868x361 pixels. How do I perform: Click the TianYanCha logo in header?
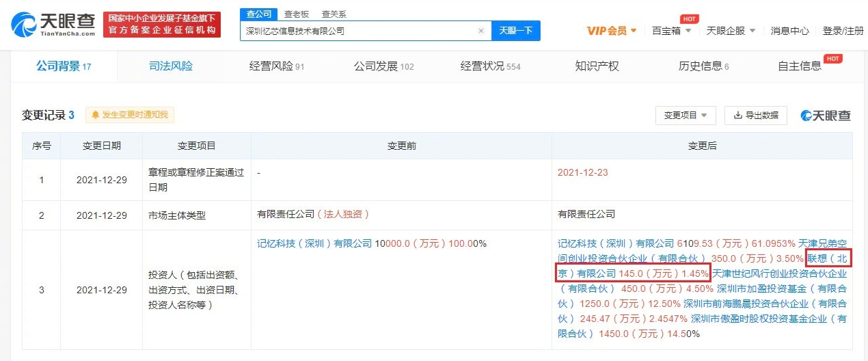tap(53, 24)
